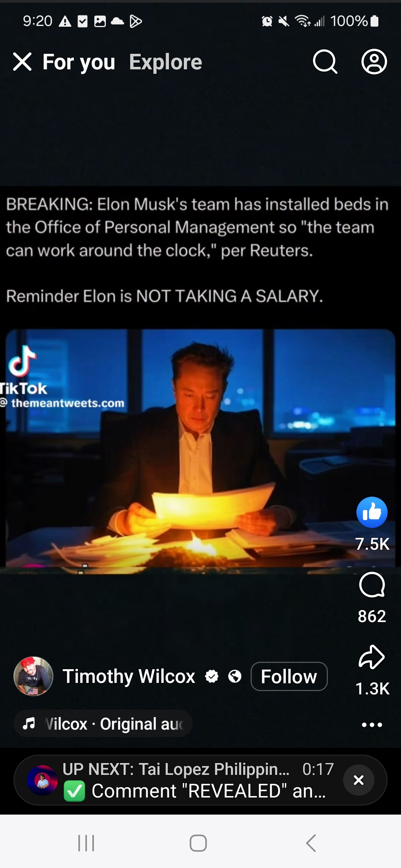Open Timothy Wilcox profile picture

pyautogui.click(x=33, y=676)
